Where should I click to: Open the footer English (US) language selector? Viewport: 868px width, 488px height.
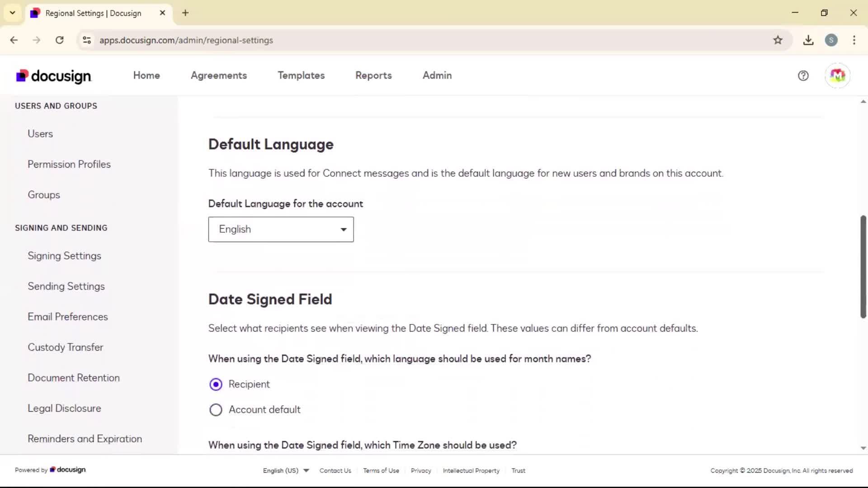coord(286,470)
